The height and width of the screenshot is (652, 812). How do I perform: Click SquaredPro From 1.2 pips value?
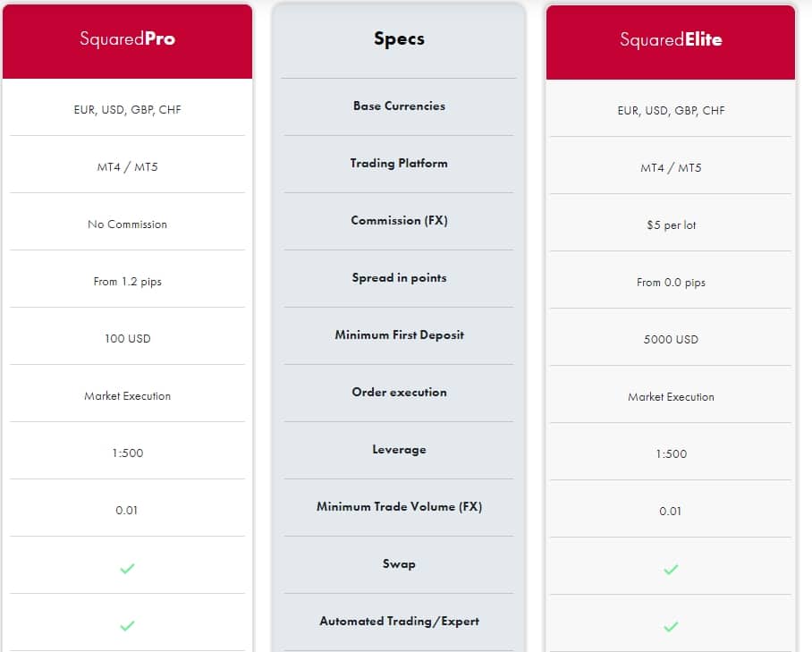(x=127, y=282)
